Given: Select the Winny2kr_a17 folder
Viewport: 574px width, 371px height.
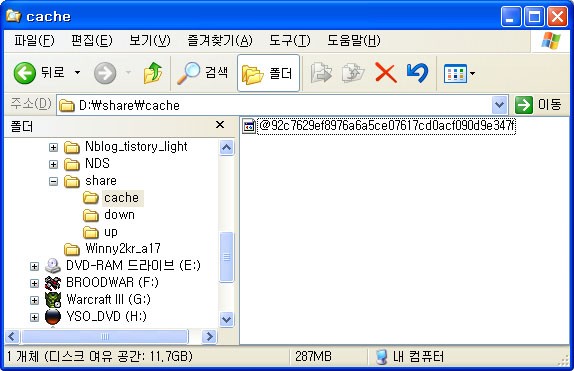Looking at the screenshot, I should (123, 248).
